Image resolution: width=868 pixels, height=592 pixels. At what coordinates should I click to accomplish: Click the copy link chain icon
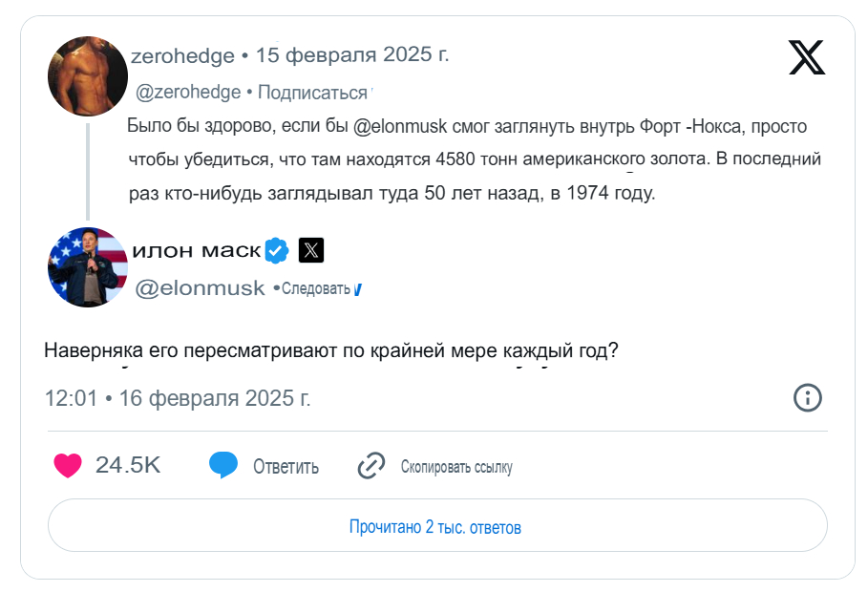370,466
